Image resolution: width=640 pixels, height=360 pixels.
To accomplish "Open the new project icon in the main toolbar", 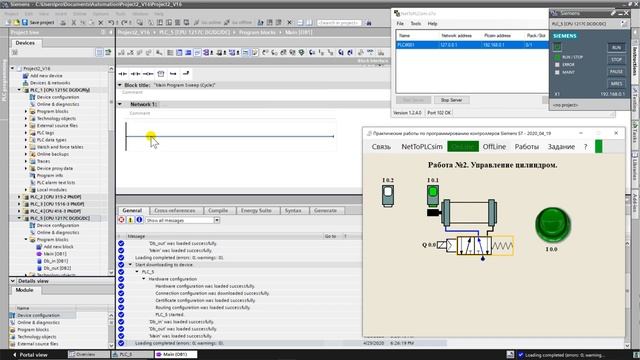I will (9, 22).
